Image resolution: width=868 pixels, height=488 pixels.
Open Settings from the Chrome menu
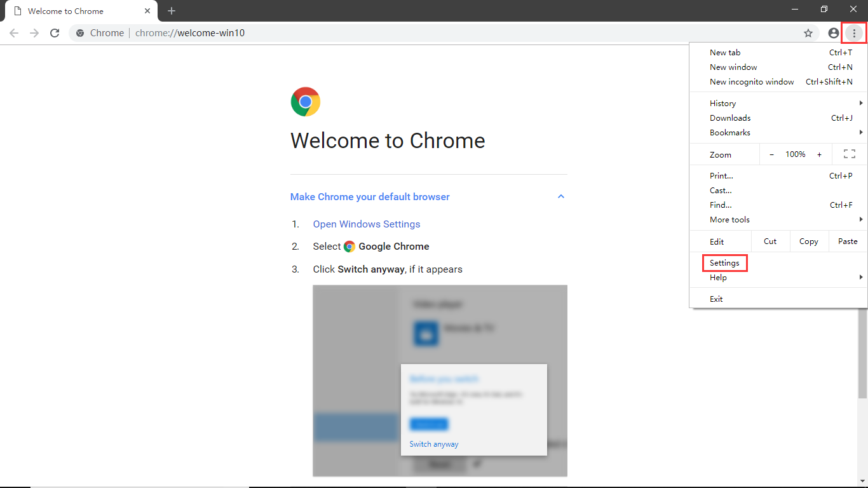tap(724, 263)
